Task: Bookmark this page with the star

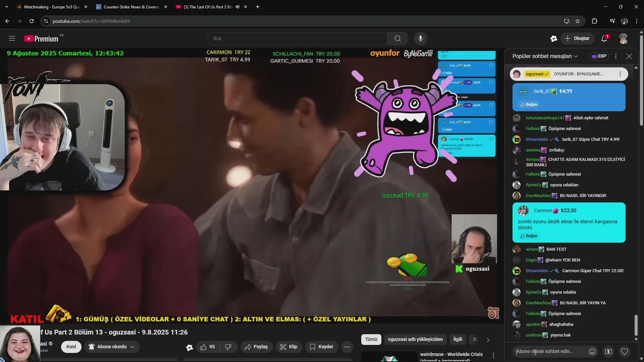Action: tap(578, 21)
